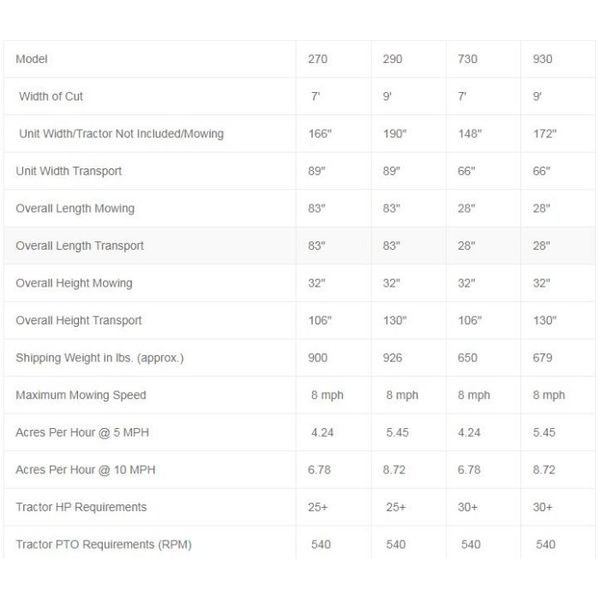
Task: Click Acres Per Hour @ 5 MPH label
Action: click(x=82, y=432)
